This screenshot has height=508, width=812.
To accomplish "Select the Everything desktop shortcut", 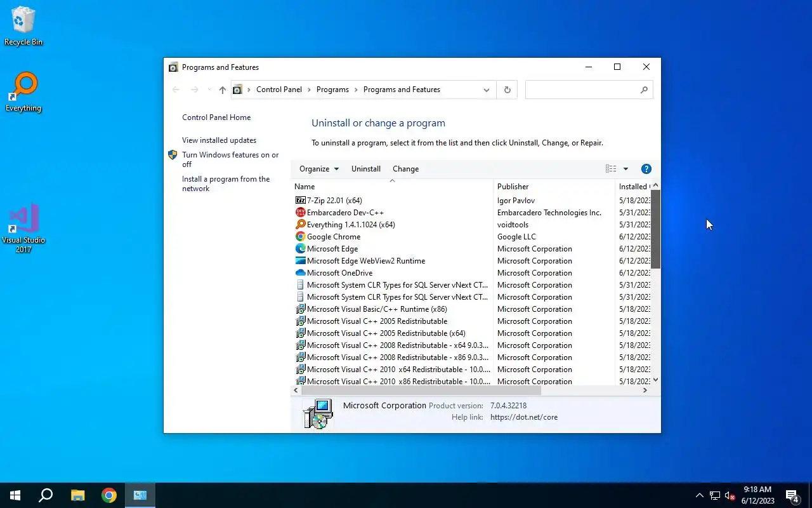I will (23, 92).
